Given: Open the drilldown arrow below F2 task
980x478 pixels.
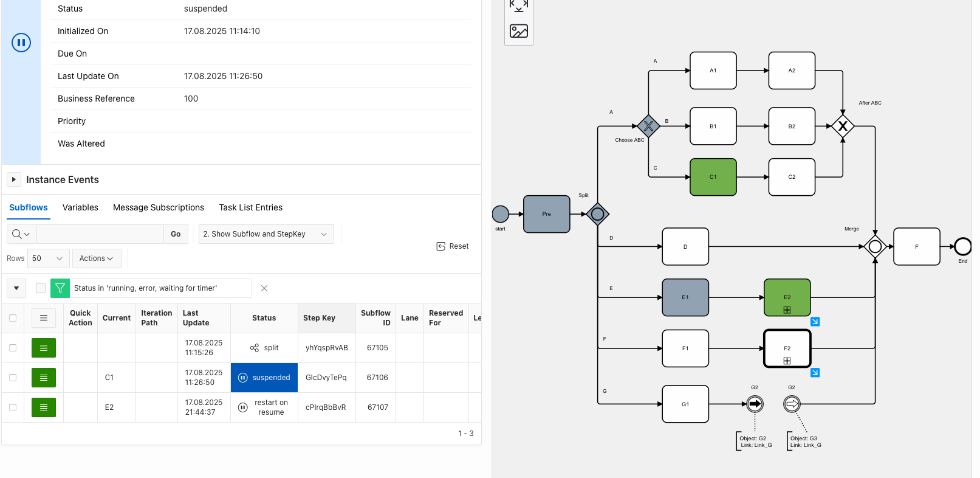Looking at the screenshot, I should [815, 373].
